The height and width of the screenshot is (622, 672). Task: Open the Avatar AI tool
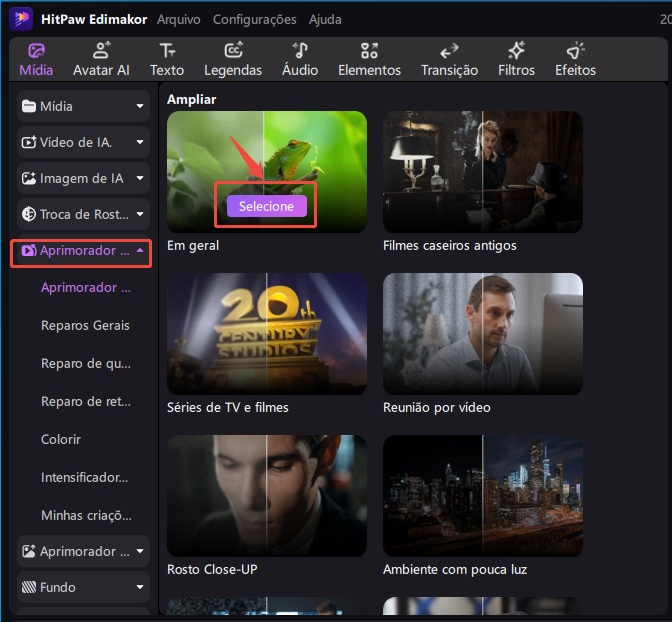[x=101, y=59]
